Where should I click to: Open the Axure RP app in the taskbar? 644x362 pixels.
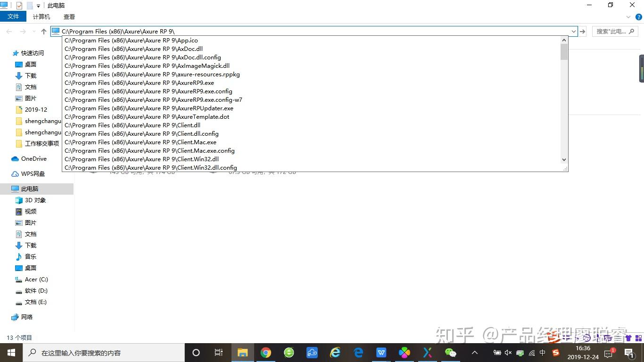click(428, 353)
